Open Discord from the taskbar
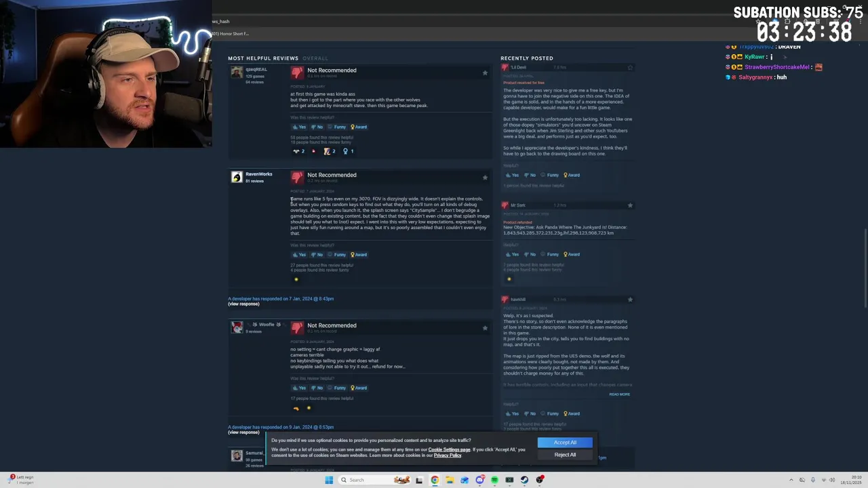The width and height of the screenshot is (868, 488). click(x=479, y=480)
